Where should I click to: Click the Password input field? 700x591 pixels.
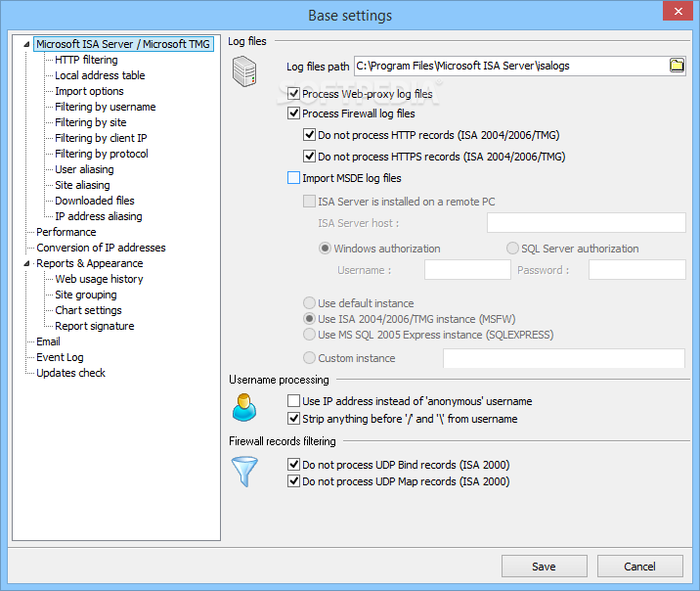click(x=637, y=270)
